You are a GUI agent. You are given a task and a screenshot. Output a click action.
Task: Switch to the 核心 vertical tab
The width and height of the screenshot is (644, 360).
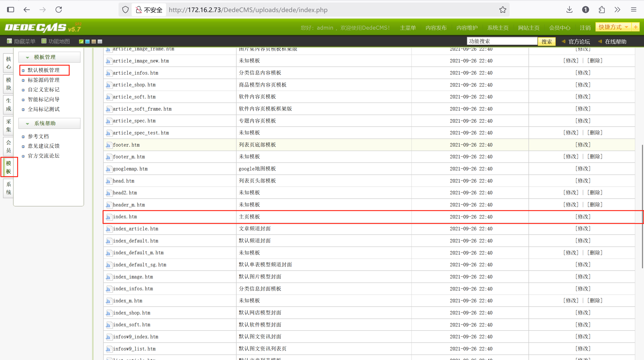click(8, 63)
